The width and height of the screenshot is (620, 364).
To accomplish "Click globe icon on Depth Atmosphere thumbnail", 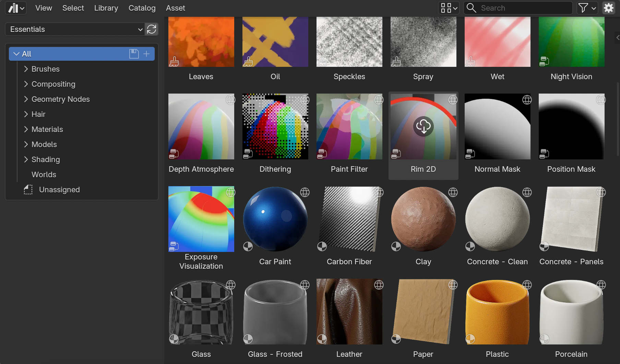I will [231, 100].
